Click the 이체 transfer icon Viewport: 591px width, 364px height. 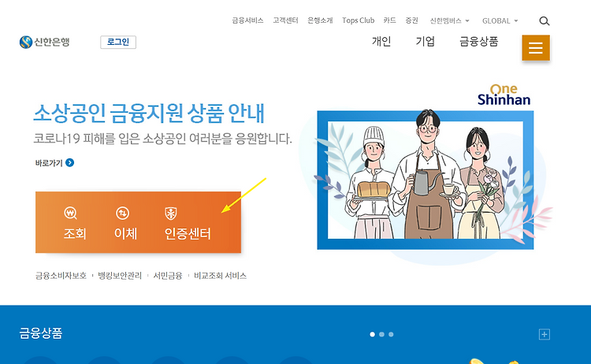coord(122,214)
